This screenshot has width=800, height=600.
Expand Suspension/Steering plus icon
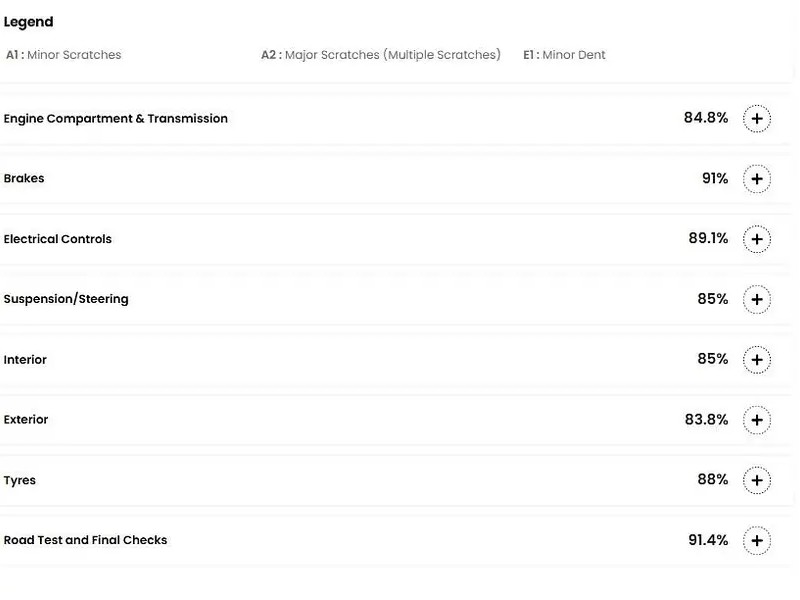(x=757, y=300)
